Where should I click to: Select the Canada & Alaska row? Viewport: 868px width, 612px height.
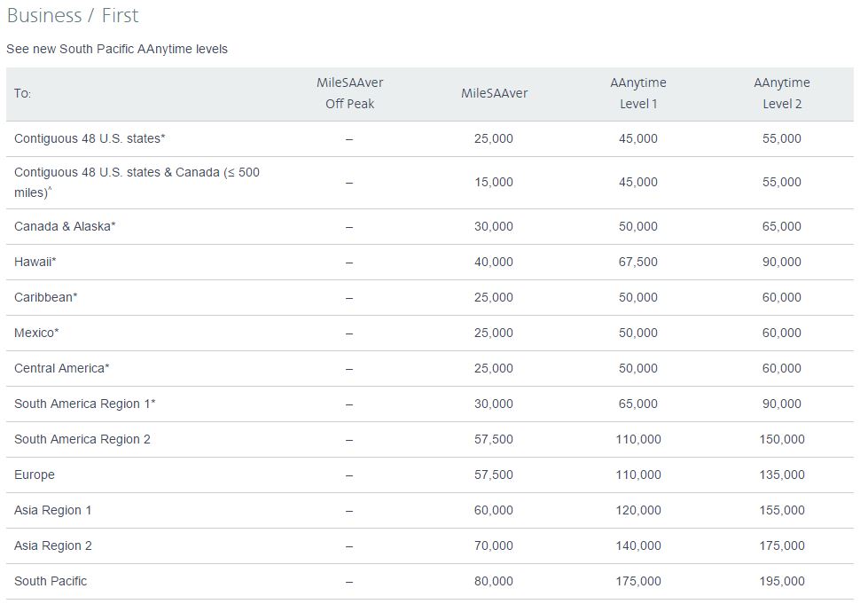430,226
